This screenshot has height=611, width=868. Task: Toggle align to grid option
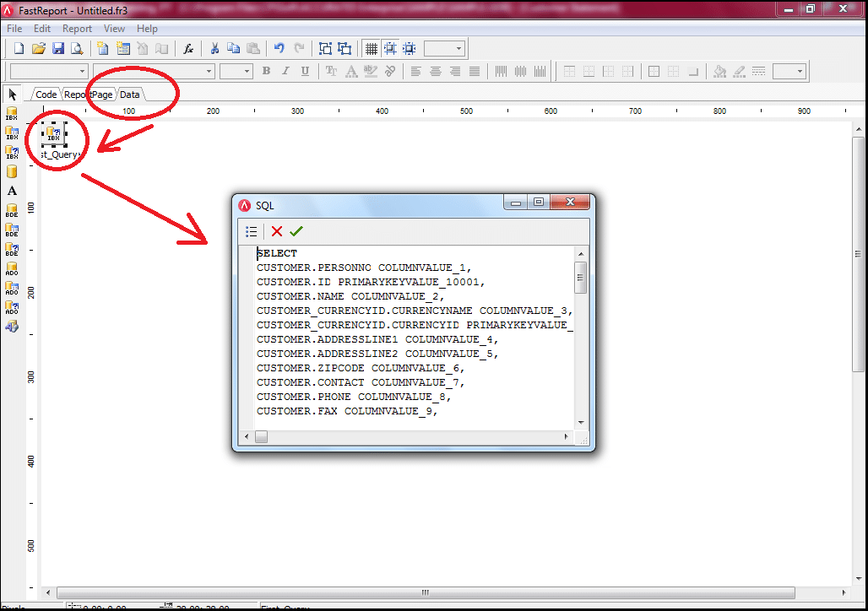click(390, 49)
